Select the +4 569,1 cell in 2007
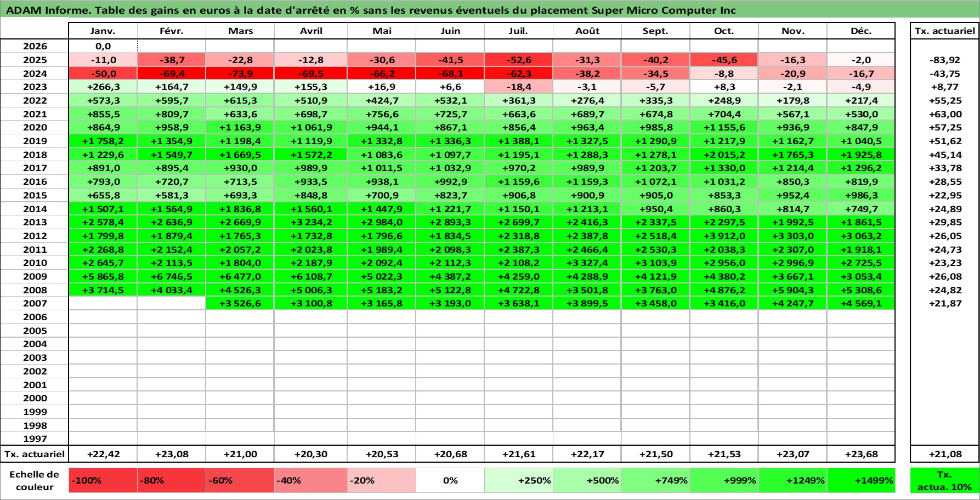 tap(861, 303)
